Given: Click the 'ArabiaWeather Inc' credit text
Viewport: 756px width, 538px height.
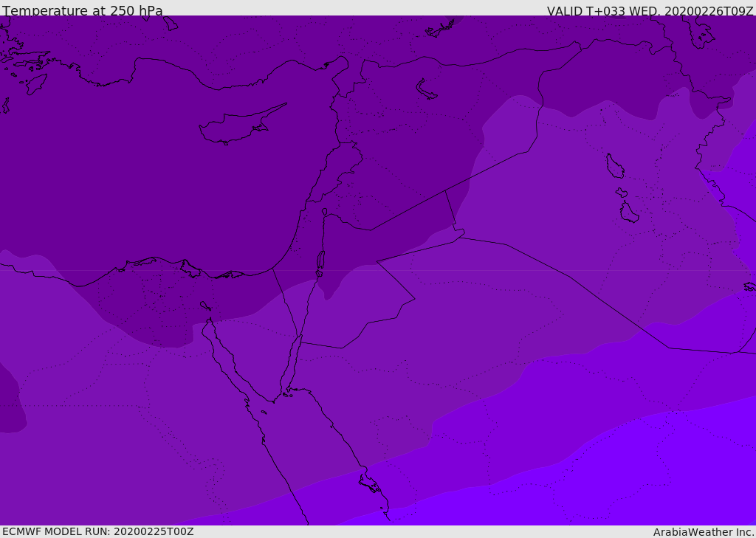Looking at the screenshot, I should 704,532.
